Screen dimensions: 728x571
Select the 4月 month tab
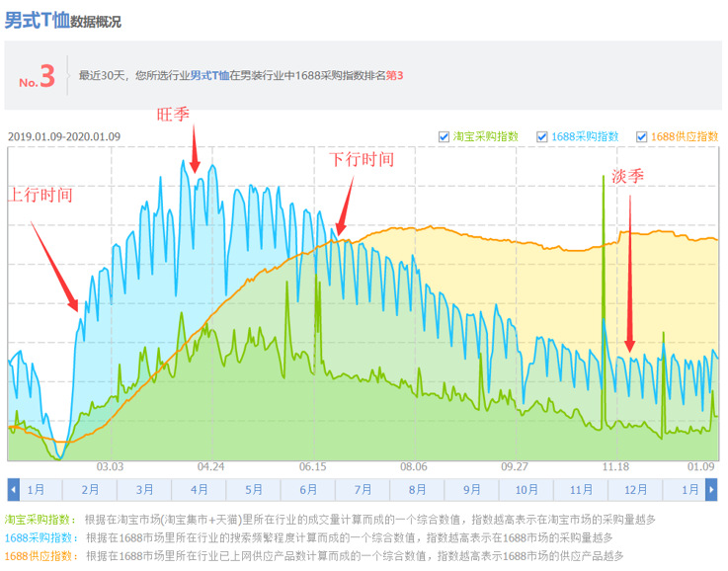(200, 489)
